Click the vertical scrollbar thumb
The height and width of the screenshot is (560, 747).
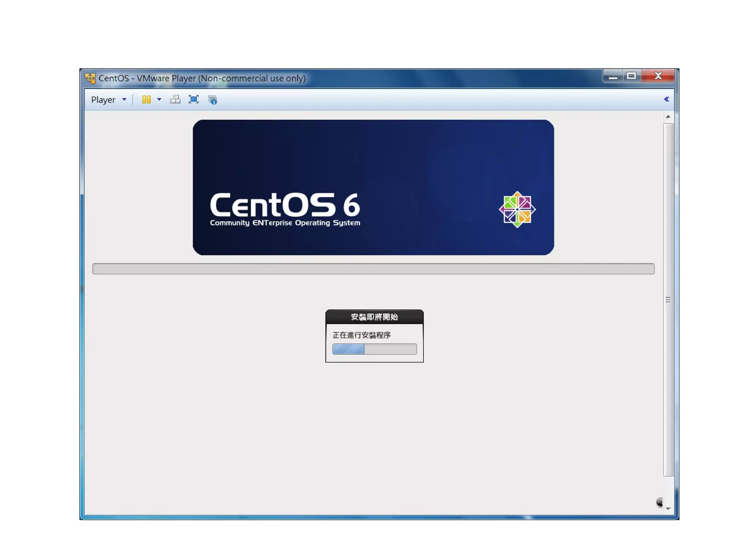[x=668, y=300]
